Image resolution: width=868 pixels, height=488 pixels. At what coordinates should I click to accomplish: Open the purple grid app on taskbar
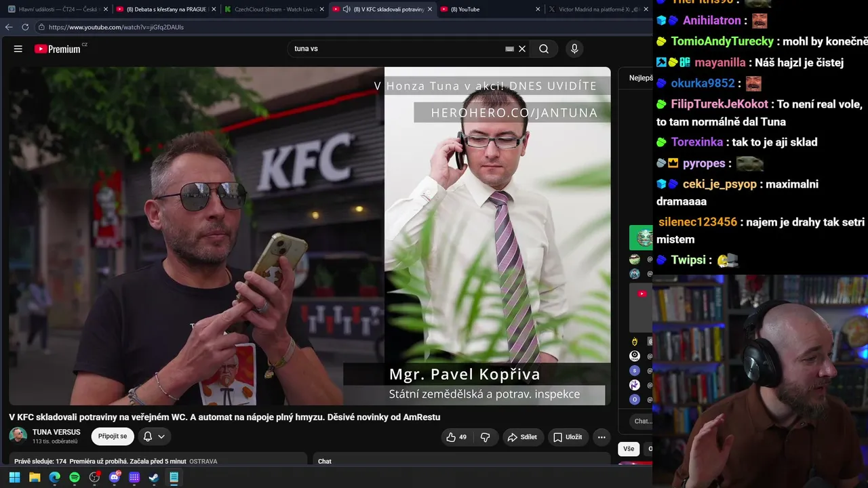point(134,477)
